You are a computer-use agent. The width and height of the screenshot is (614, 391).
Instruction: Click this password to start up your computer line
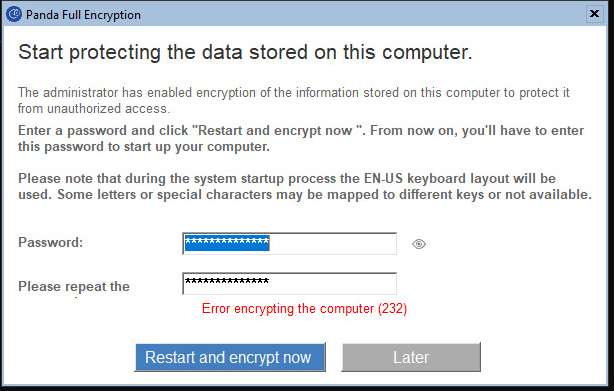tap(144, 147)
